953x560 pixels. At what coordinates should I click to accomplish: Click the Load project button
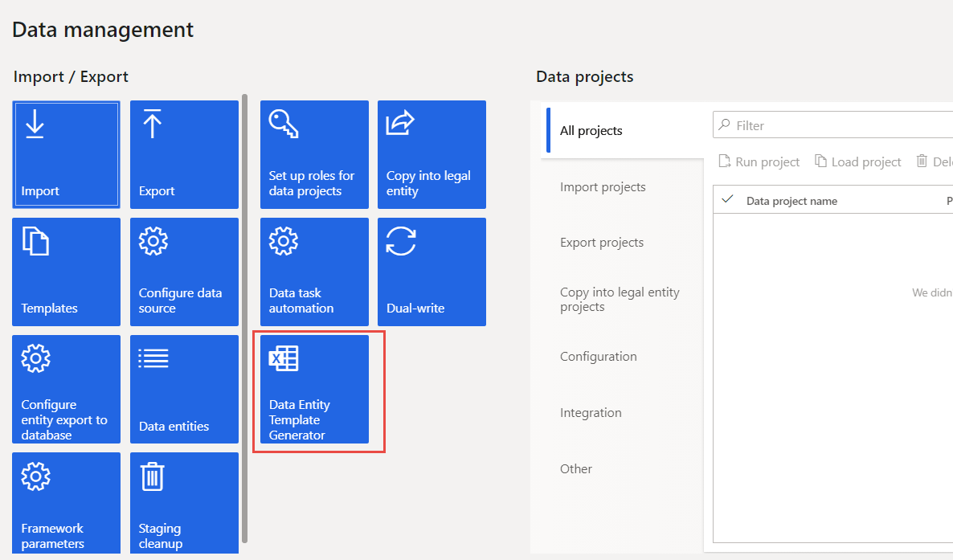(858, 161)
